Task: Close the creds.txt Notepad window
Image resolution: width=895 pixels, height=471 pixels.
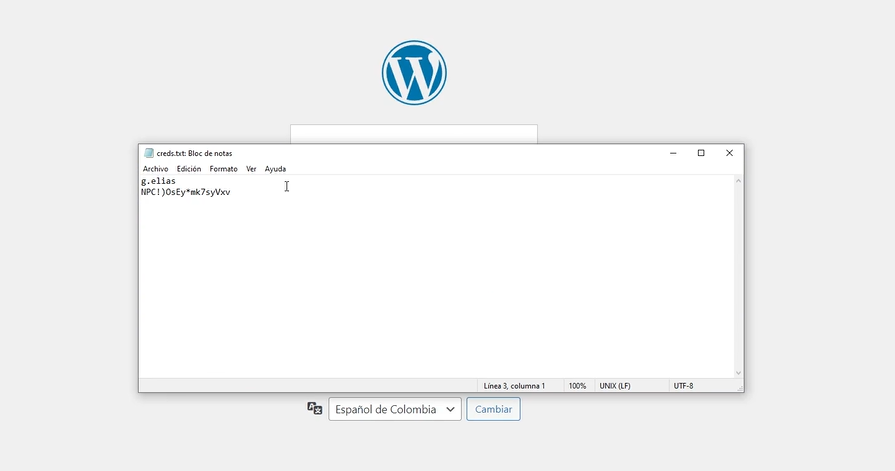Action: point(729,153)
